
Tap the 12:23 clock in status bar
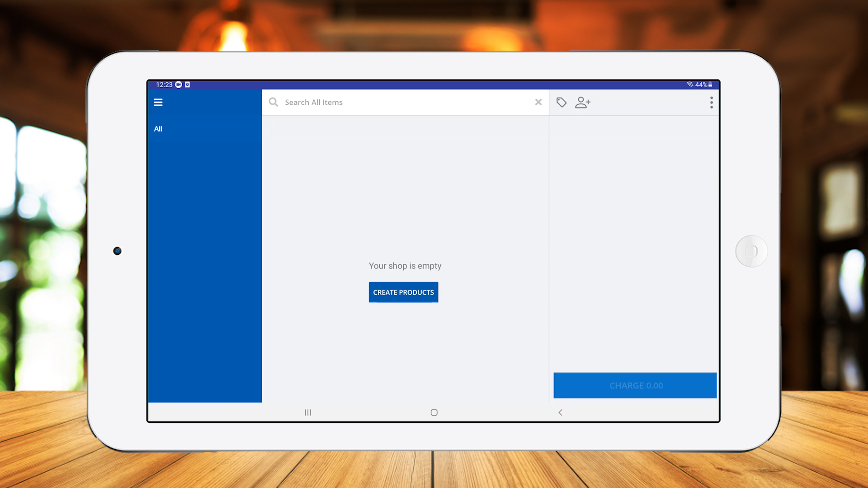pyautogui.click(x=164, y=84)
